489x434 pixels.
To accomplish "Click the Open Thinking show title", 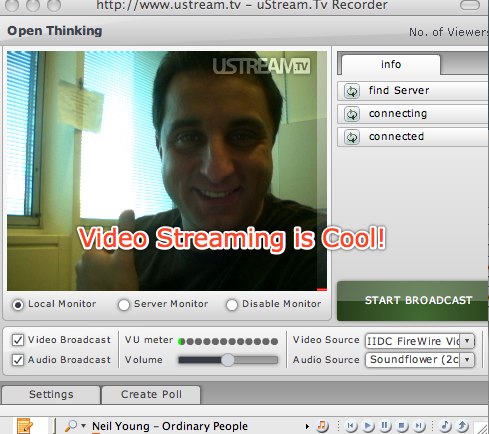I will 55,31.
